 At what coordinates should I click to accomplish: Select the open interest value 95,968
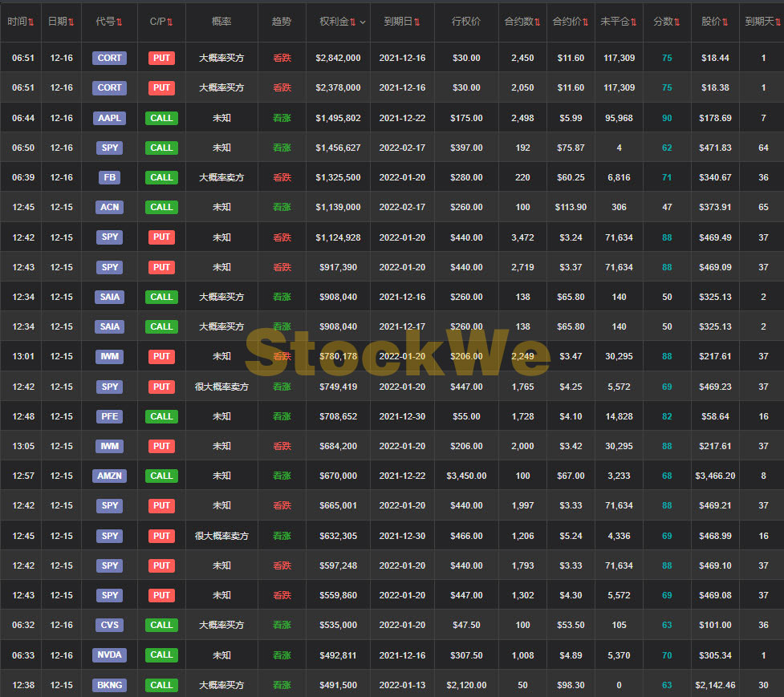point(619,118)
